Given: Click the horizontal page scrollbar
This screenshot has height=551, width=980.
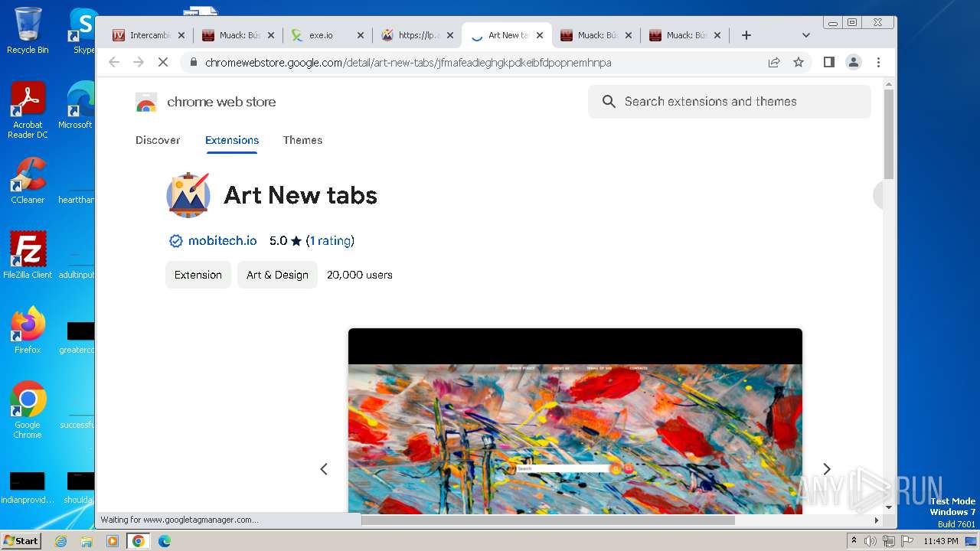Looking at the screenshot, I should [x=547, y=520].
